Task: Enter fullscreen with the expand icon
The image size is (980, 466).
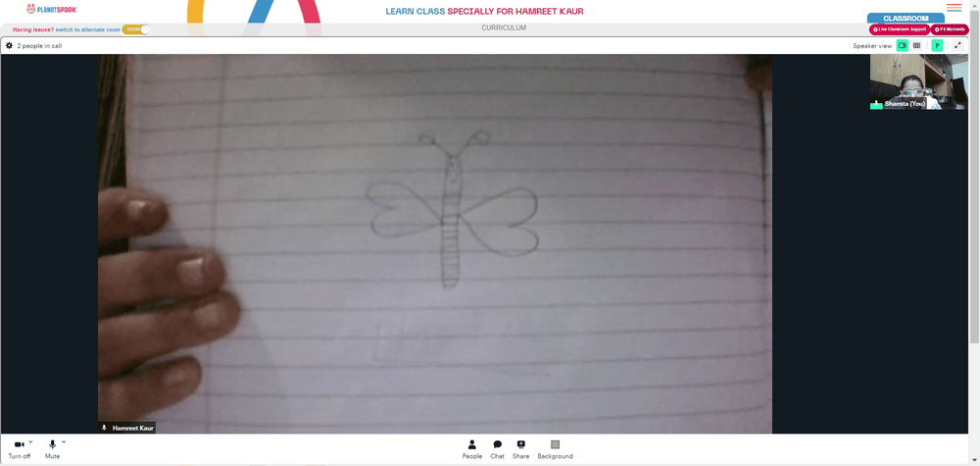Action: click(957, 46)
